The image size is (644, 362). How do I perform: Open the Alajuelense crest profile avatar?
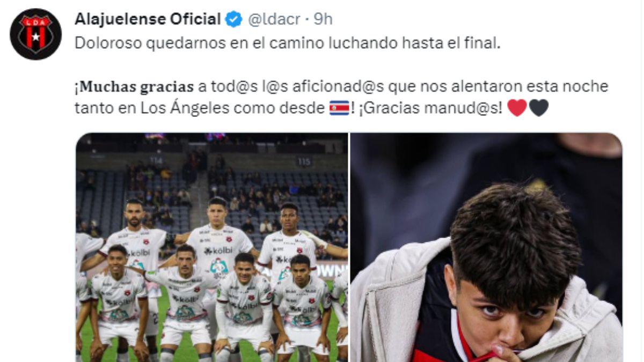pyautogui.click(x=36, y=34)
